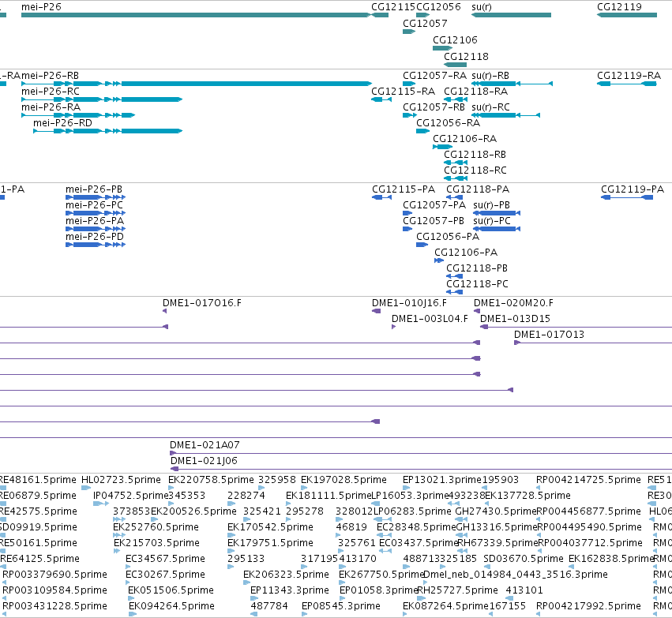Click the CG12118-RA transcript label

[x=475, y=92]
